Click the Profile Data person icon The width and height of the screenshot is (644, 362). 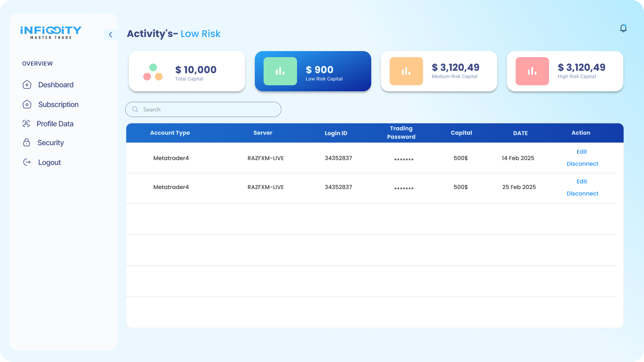[x=27, y=123]
